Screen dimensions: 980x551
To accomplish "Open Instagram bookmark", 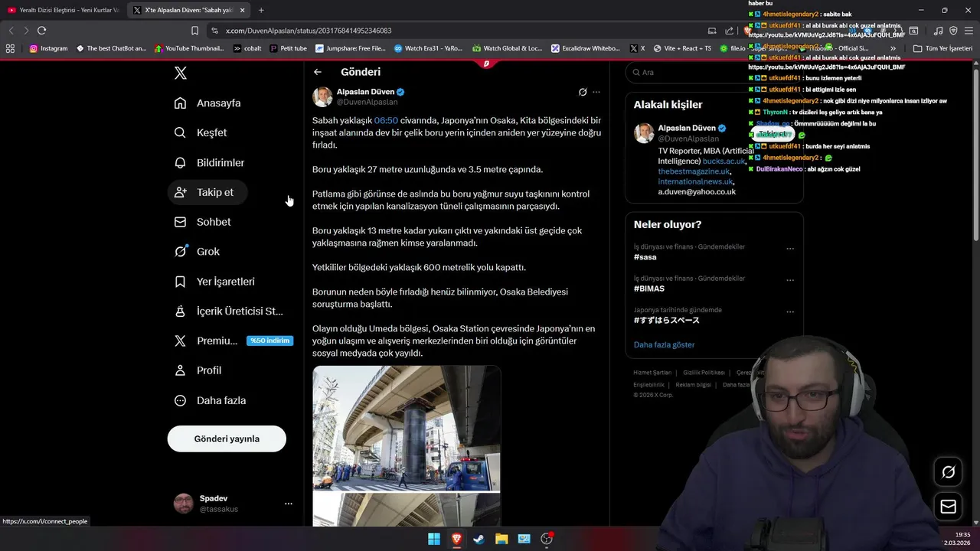I will pyautogui.click(x=48, y=48).
